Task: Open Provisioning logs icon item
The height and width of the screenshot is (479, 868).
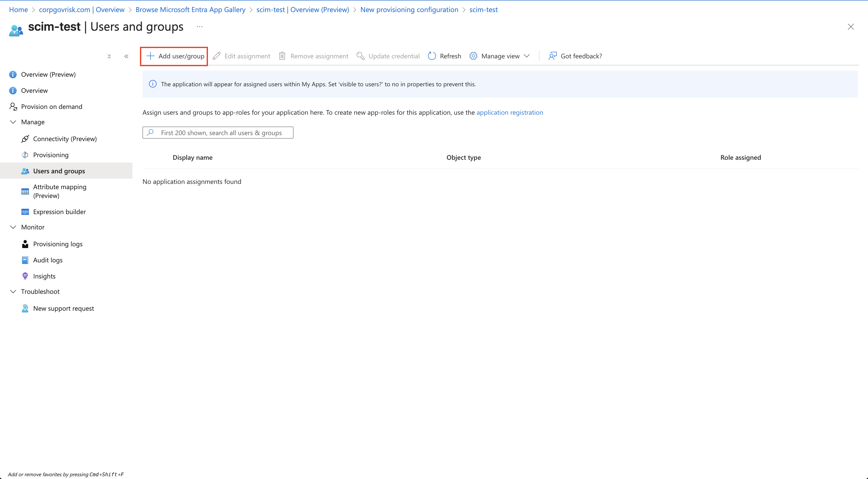Action: pos(25,244)
